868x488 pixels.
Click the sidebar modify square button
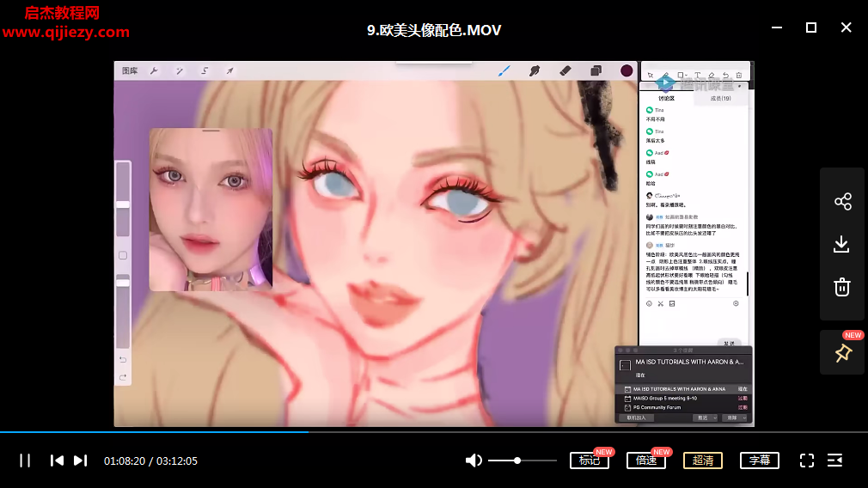click(x=123, y=256)
